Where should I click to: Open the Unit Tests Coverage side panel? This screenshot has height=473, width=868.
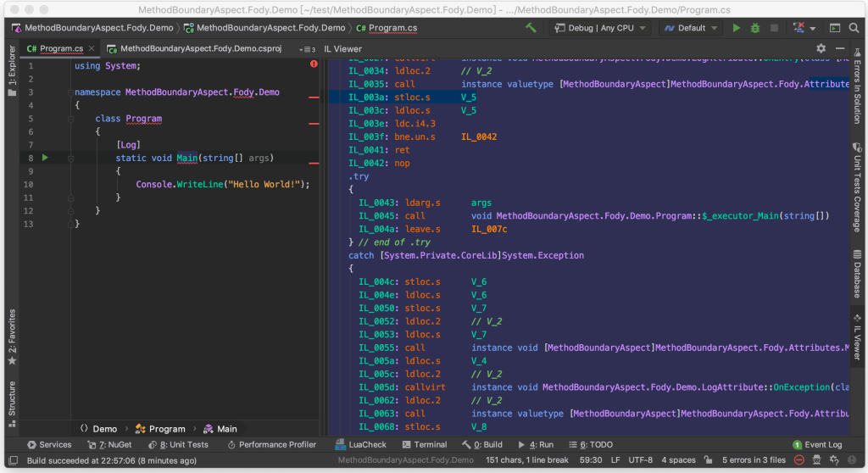coord(857,187)
